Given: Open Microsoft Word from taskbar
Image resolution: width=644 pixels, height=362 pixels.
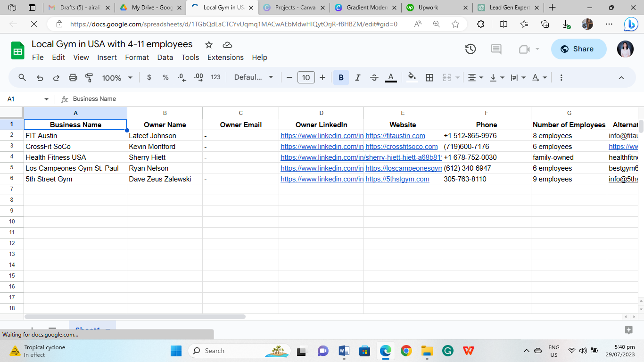Looking at the screenshot, I should (x=344, y=351).
